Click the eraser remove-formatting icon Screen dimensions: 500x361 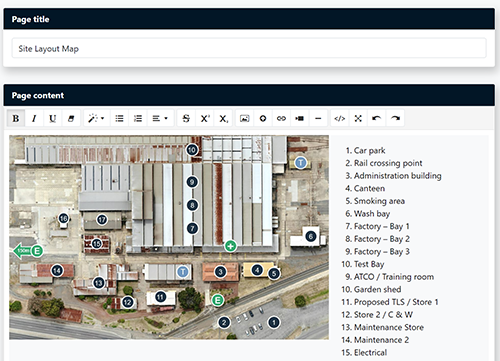tap(71, 118)
